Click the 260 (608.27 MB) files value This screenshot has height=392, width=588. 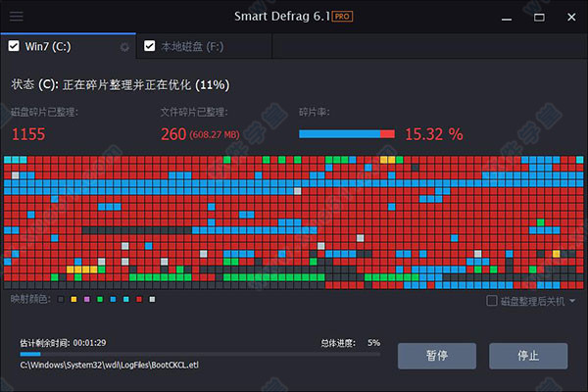click(200, 134)
